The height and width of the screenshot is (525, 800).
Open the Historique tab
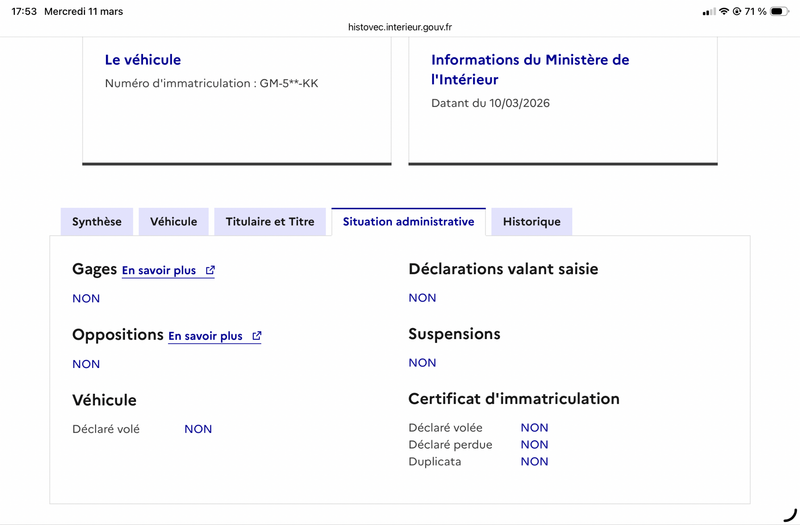pos(532,221)
